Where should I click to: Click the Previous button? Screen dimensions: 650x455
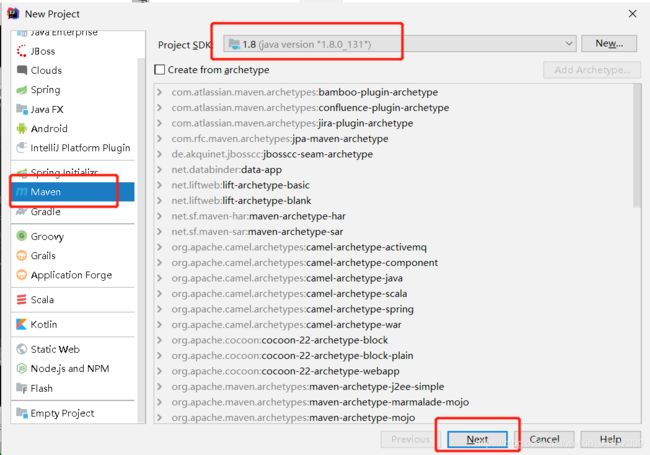tap(410, 439)
